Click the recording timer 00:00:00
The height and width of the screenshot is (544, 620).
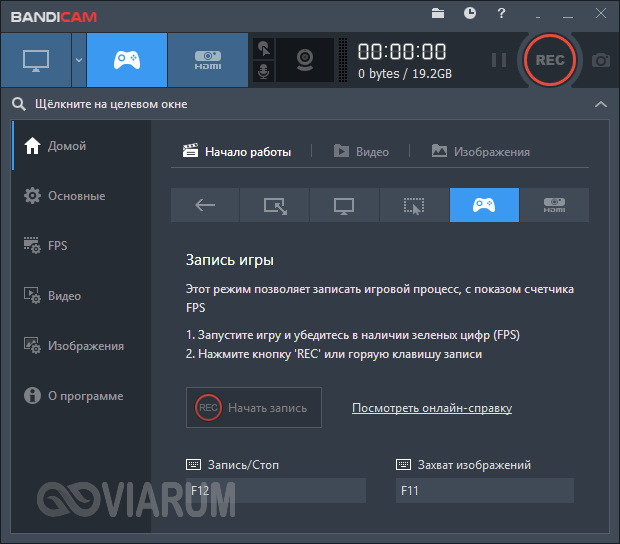point(402,52)
